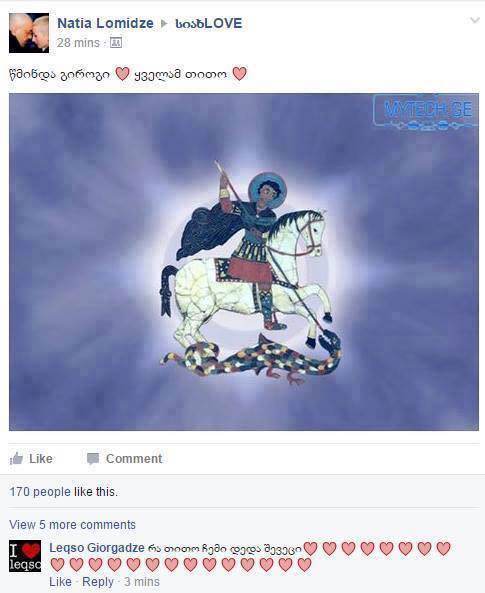Open Natia Lomidze's profile name link
Screen dimensions: 485x593
[x=105, y=23]
